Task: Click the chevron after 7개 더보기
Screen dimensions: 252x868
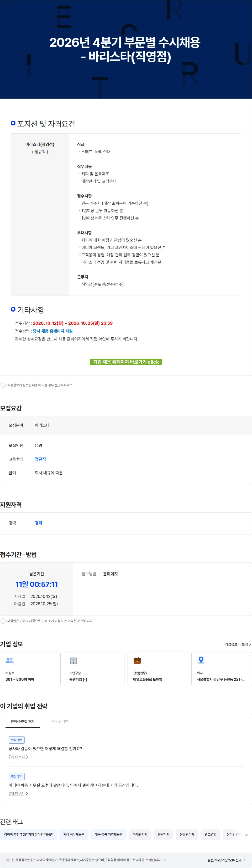Action: point(27,757)
